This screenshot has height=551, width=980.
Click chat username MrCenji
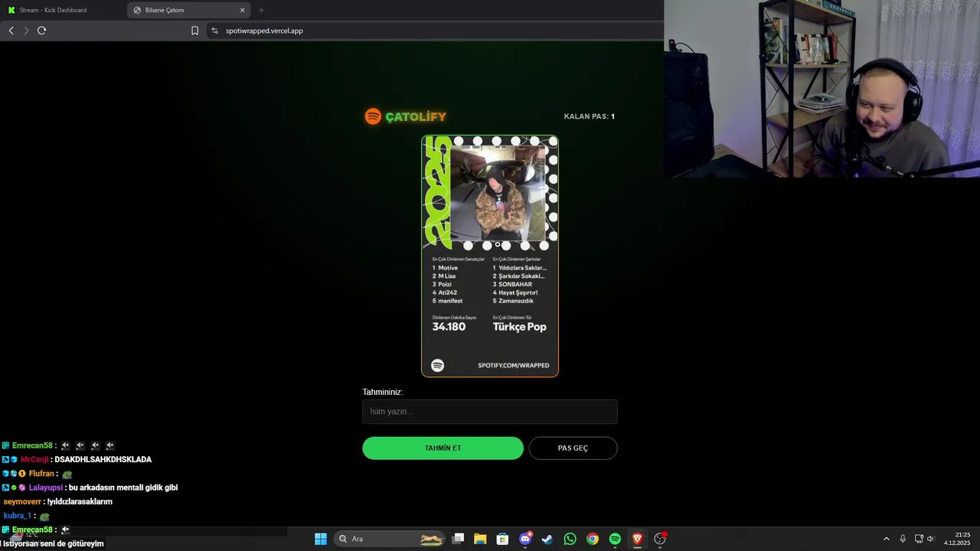pos(34,460)
